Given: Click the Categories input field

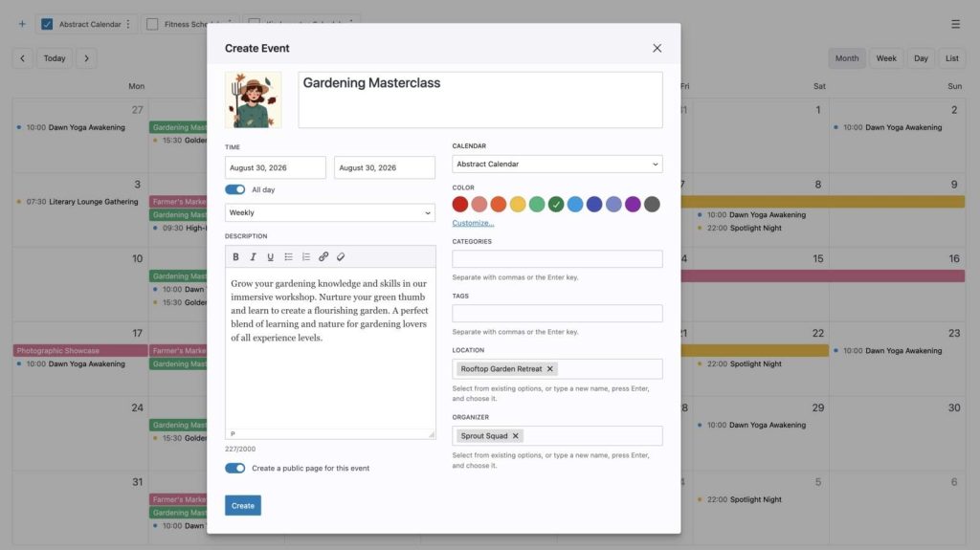Looking at the screenshot, I should point(558,259).
